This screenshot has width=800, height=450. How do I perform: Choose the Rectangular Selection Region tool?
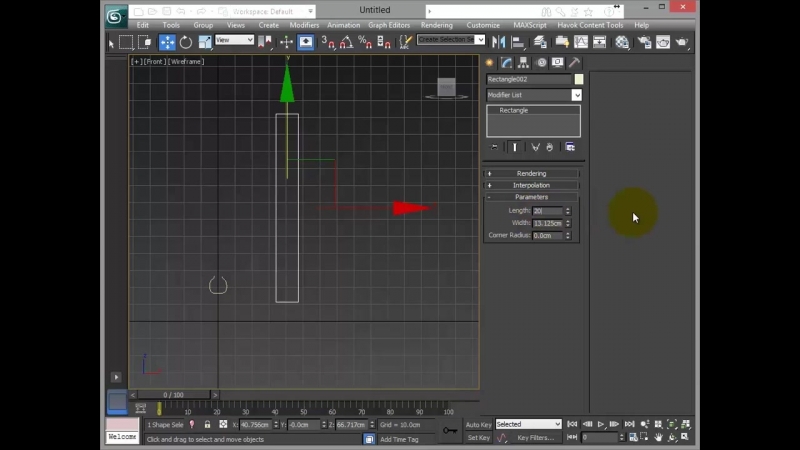(x=126, y=42)
